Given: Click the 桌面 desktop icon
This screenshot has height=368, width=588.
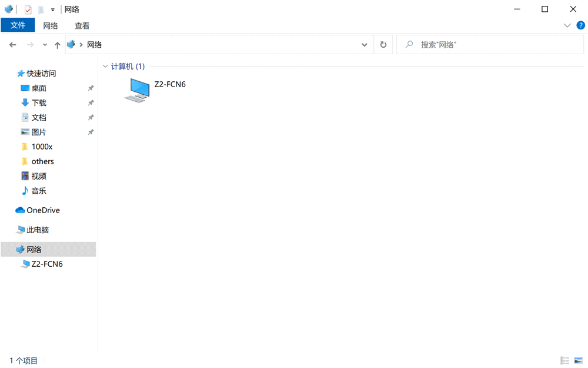Looking at the screenshot, I should pos(25,88).
